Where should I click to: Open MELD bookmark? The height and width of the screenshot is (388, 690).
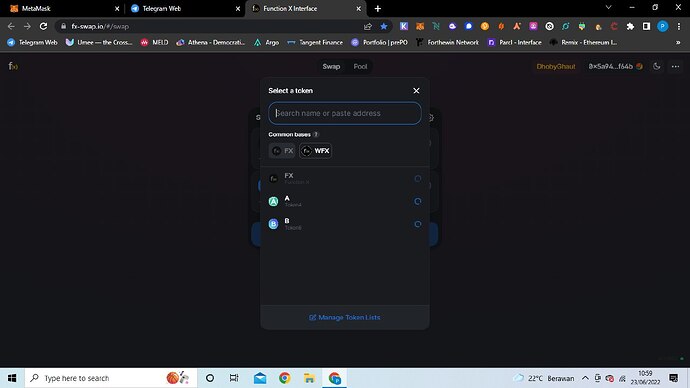tap(154, 42)
